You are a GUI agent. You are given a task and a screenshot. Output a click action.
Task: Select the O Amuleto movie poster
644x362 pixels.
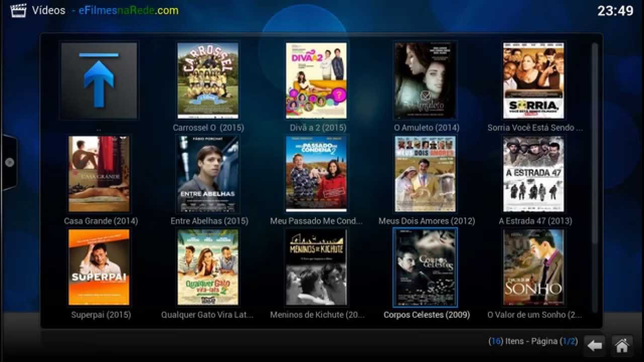click(x=425, y=80)
